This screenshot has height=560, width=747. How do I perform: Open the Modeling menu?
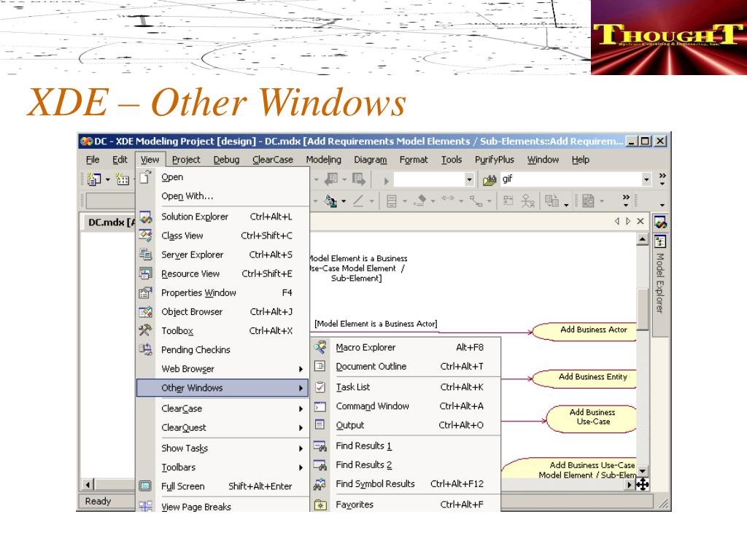[323, 160]
